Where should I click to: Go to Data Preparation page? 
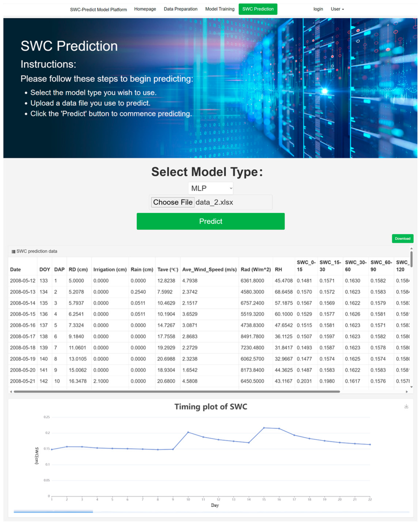pyautogui.click(x=180, y=9)
